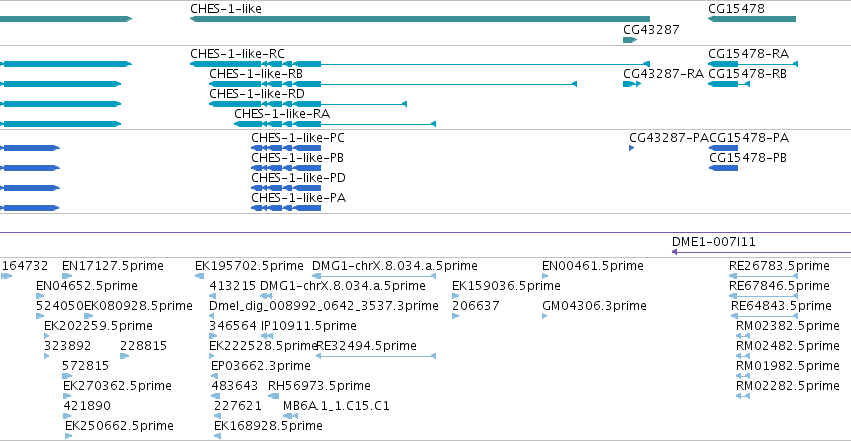Click the RM02282.5prime EST label
This screenshot has height=441, width=851.
[788, 386]
